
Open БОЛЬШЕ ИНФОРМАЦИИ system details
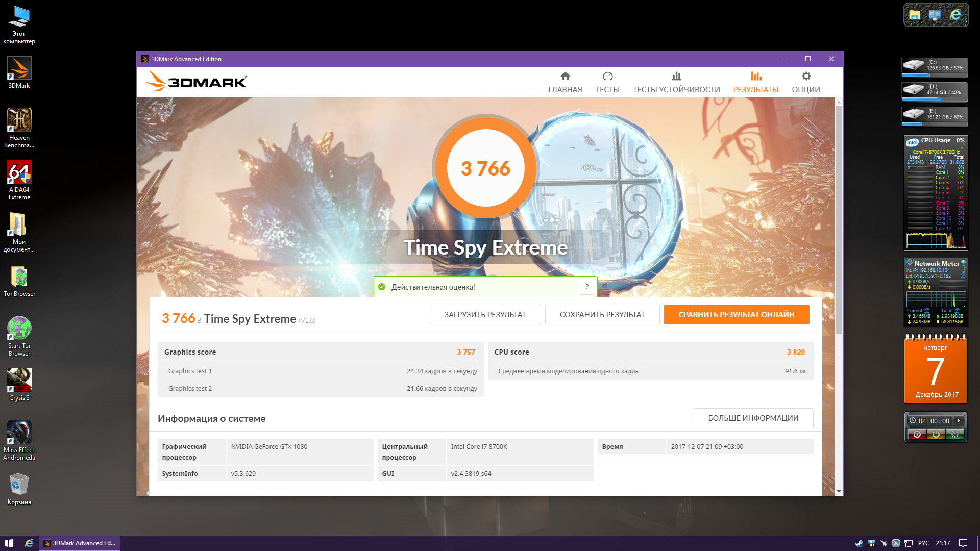click(x=753, y=418)
